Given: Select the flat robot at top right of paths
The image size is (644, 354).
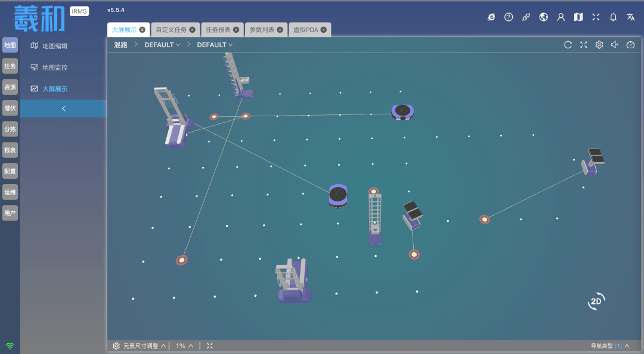Looking at the screenshot, I should [402, 111].
